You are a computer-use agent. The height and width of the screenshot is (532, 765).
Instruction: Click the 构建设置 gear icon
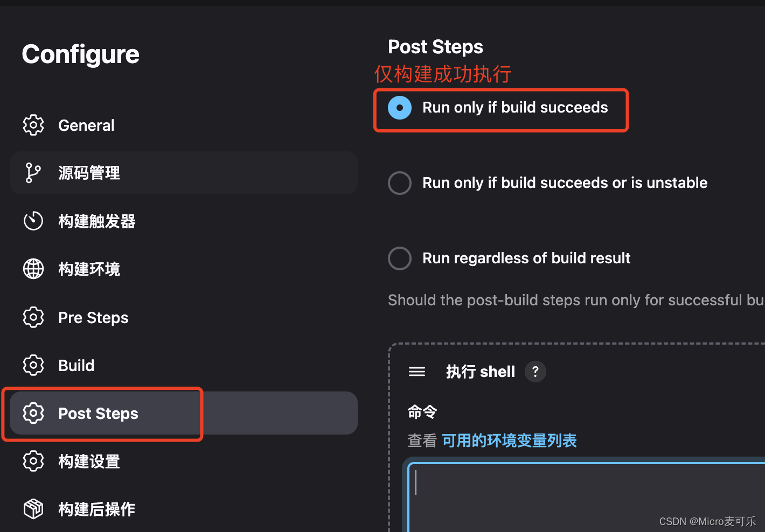[33, 461]
